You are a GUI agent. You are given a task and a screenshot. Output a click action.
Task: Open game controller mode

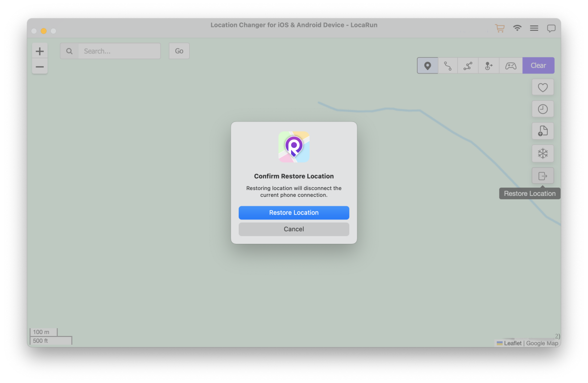(x=510, y=65)
